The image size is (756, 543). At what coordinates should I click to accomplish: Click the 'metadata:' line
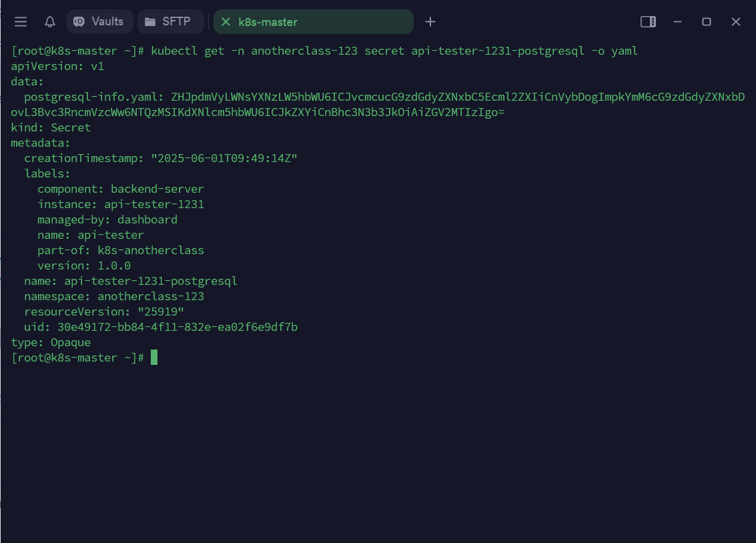41,143
